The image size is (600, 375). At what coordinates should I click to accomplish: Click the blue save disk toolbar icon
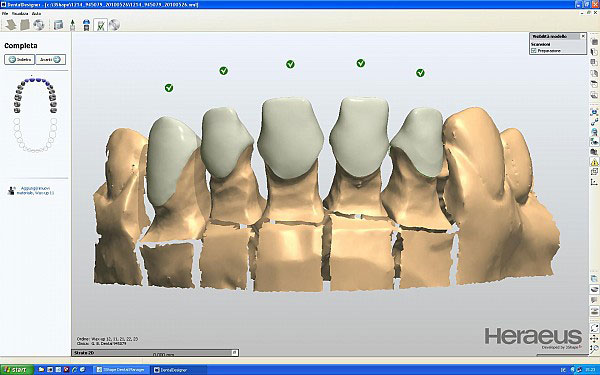pos(86,25)
